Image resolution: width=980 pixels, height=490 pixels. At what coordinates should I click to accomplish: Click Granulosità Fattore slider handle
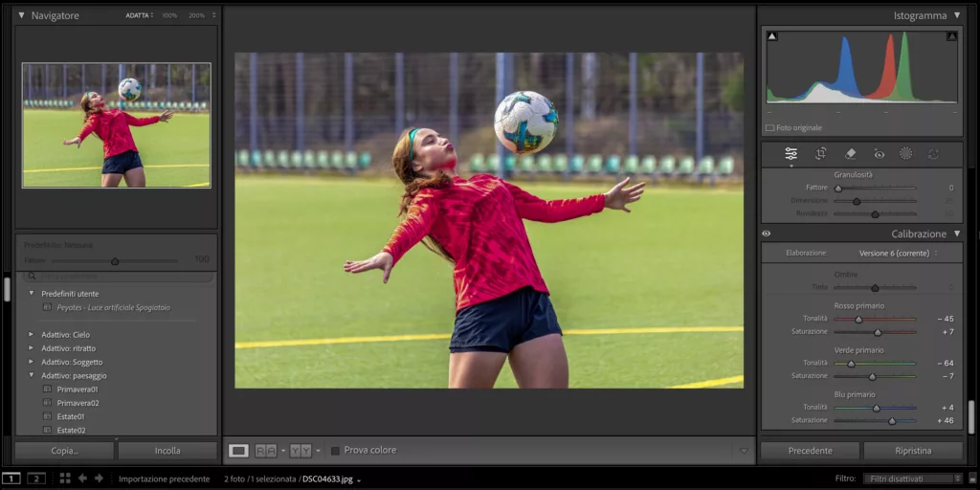point(838,189)
